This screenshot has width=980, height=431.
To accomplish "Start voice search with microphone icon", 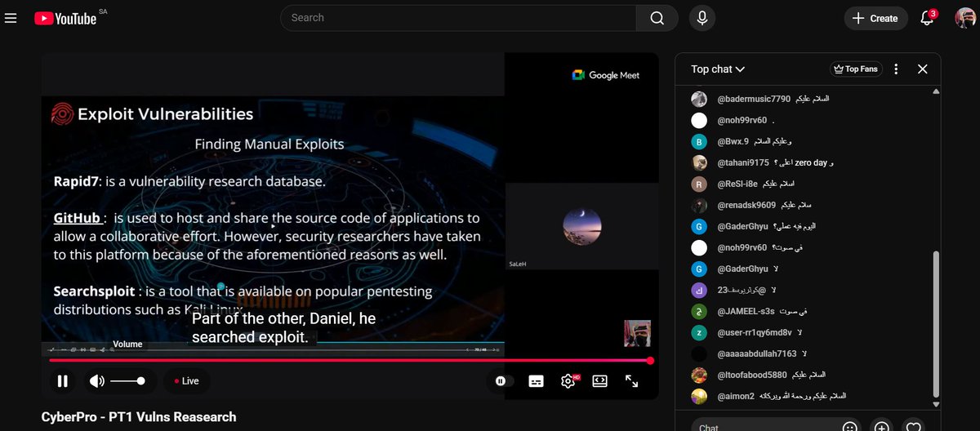I will (x=702, y=18).
